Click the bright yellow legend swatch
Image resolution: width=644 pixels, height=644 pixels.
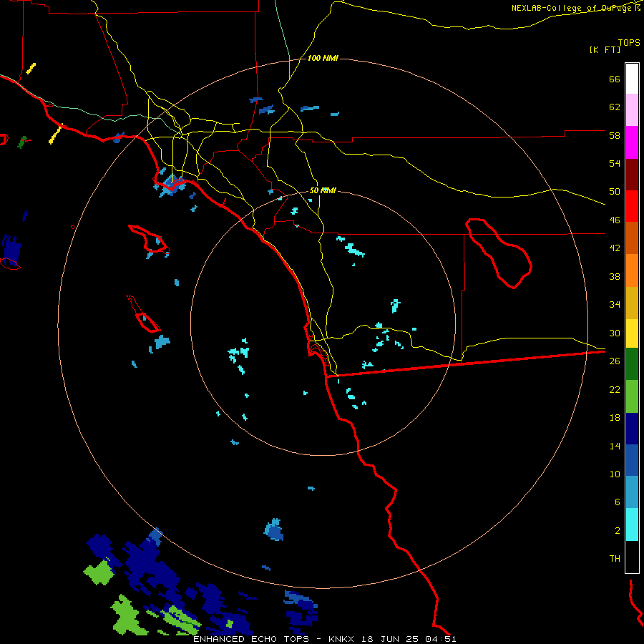[632, 333]
